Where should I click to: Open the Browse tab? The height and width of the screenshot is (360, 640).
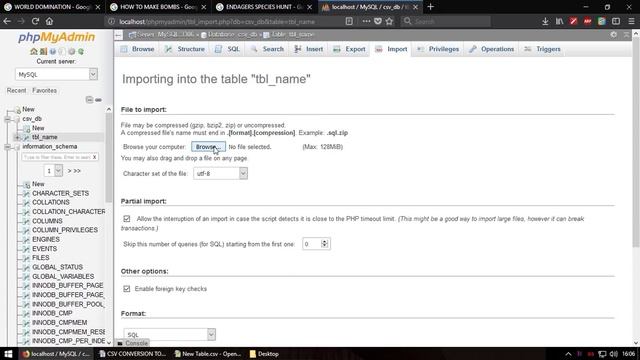[x=138, y=49]
